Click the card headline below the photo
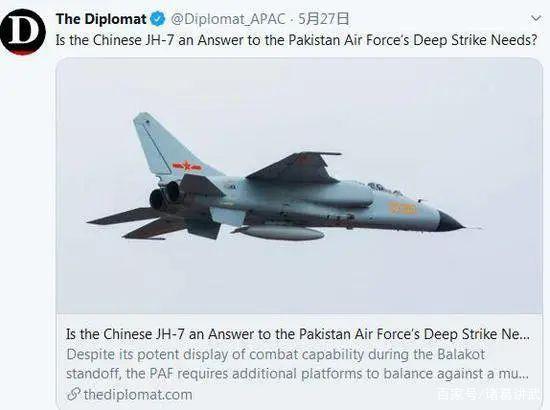 click(x=298, y=334)
